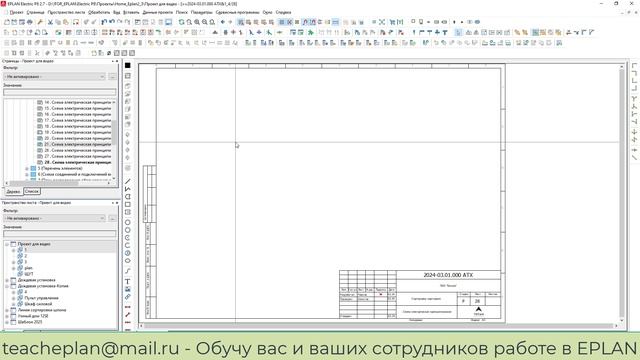Click the black filled square icon
Image resolution: width=640 pixels, height=360 pixels.
(128, 65)
